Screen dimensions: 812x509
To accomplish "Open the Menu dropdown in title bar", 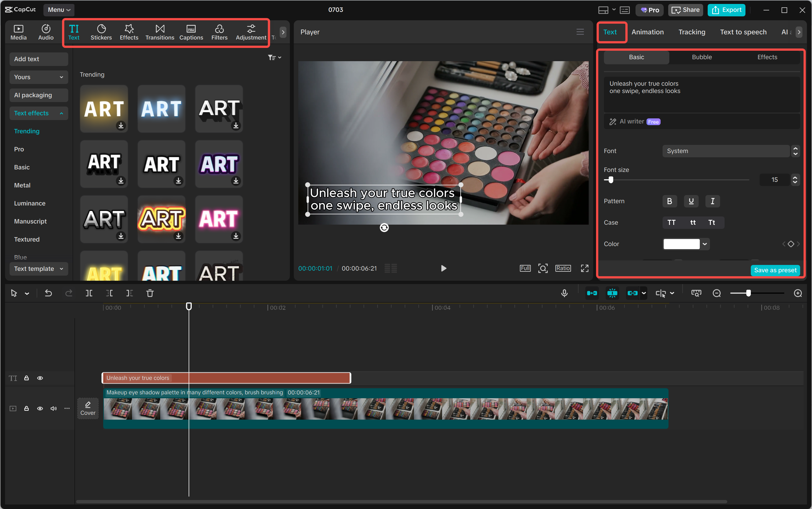I will pyautogui.click(x=59, y=10).
